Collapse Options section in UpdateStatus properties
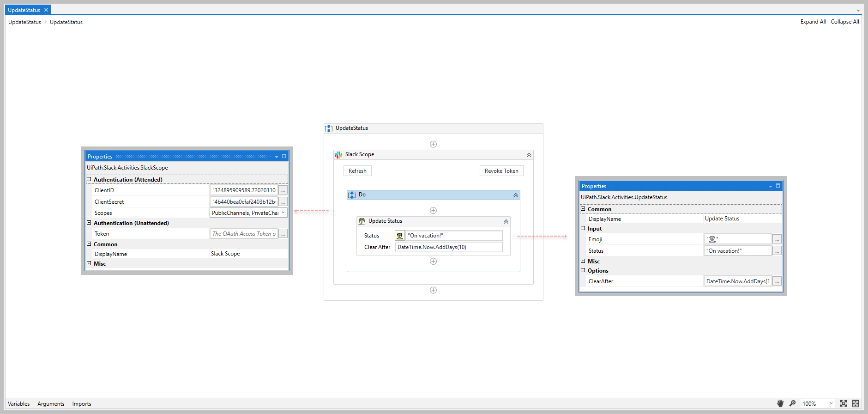868x414 pixels. (583, 270)
